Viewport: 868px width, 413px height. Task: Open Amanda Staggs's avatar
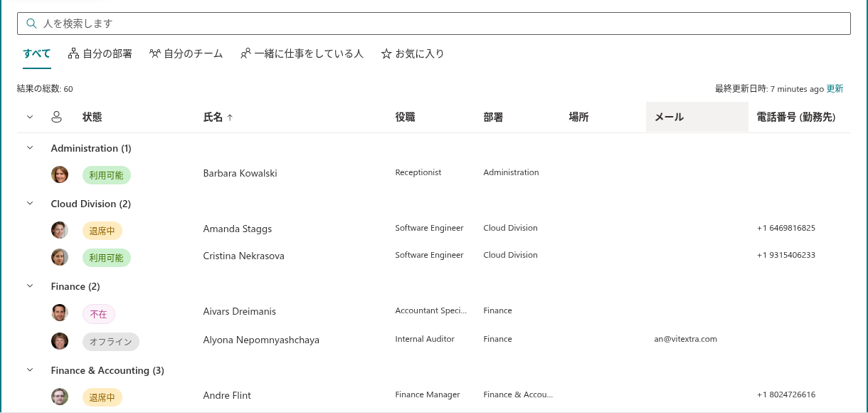pyautogui.click(x=60, y=230)
